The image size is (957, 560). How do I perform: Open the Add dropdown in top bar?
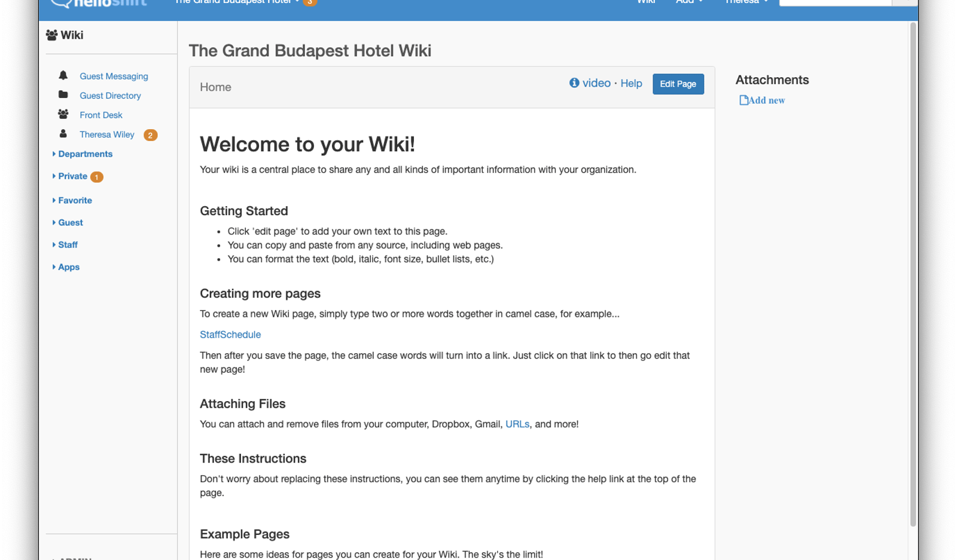[x=690, y=2]
